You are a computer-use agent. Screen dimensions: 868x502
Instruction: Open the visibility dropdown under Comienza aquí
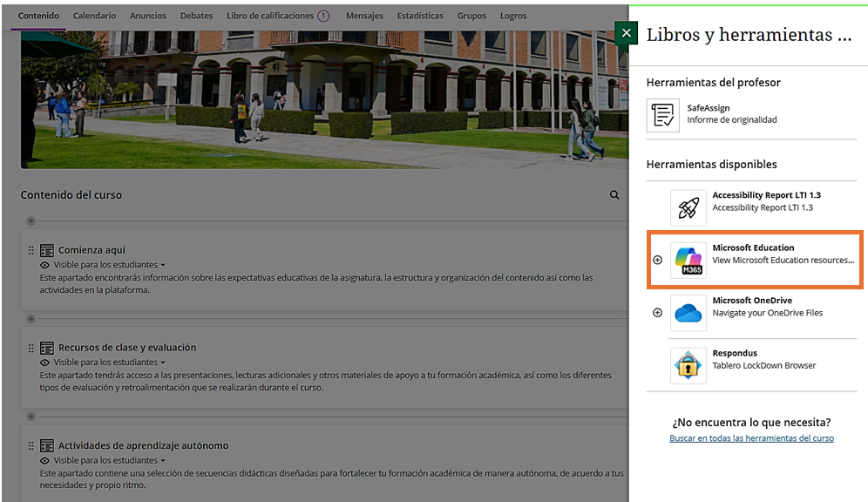pyautogui.click(x=110, y=265)
